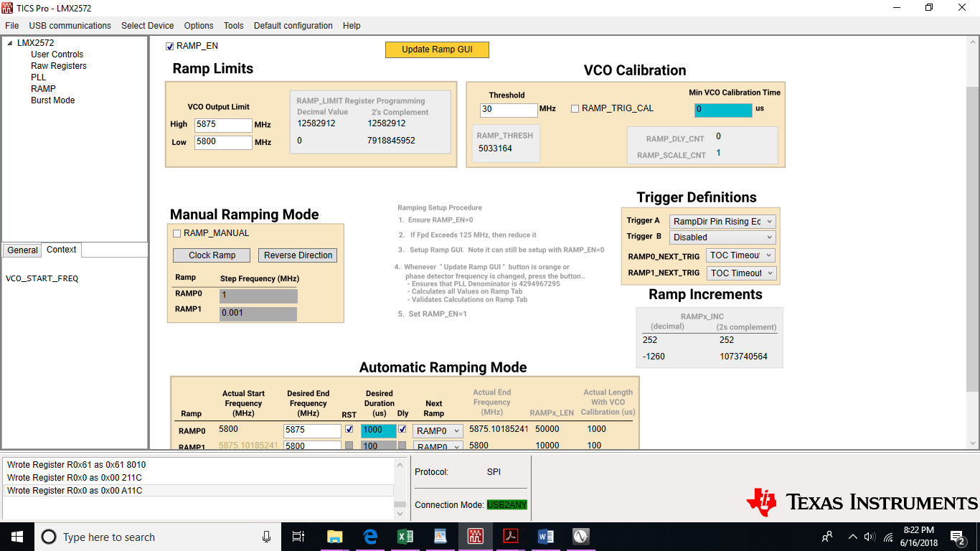
Task: Open the Options menu
Action: tap(199, 26)
